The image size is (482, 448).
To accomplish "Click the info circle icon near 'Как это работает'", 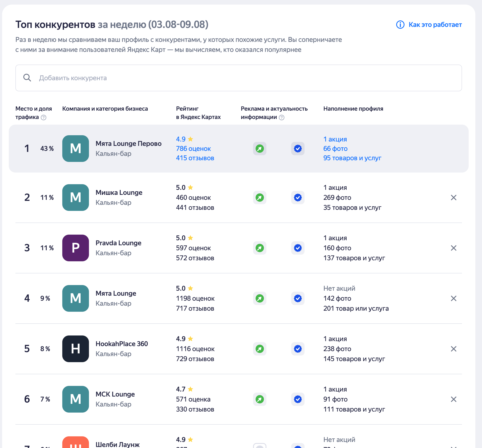I will [x=400, y=25].
